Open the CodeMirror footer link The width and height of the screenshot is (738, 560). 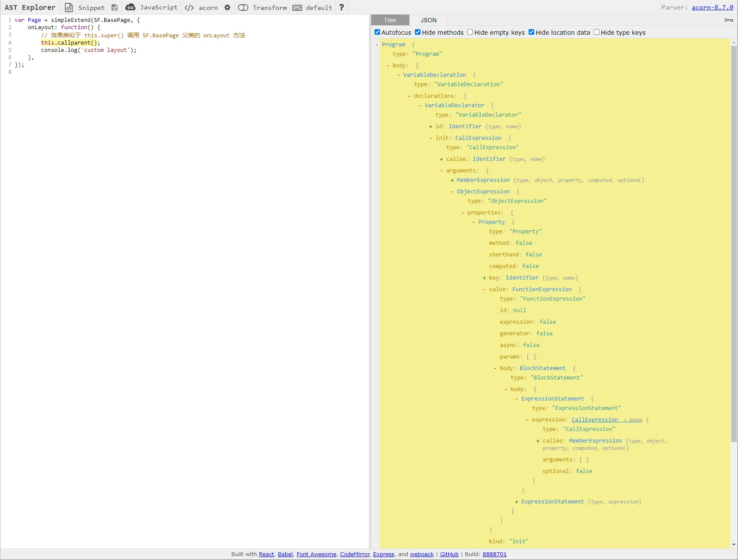(354, 554)
